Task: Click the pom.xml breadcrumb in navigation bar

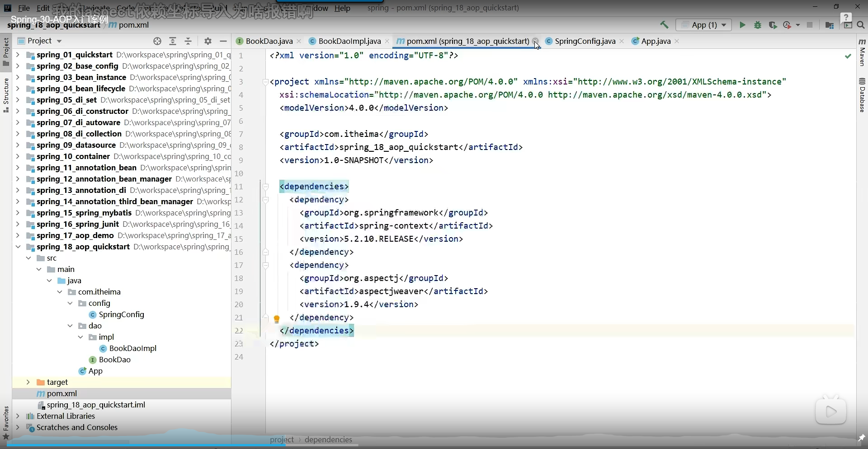Action: 129,25
